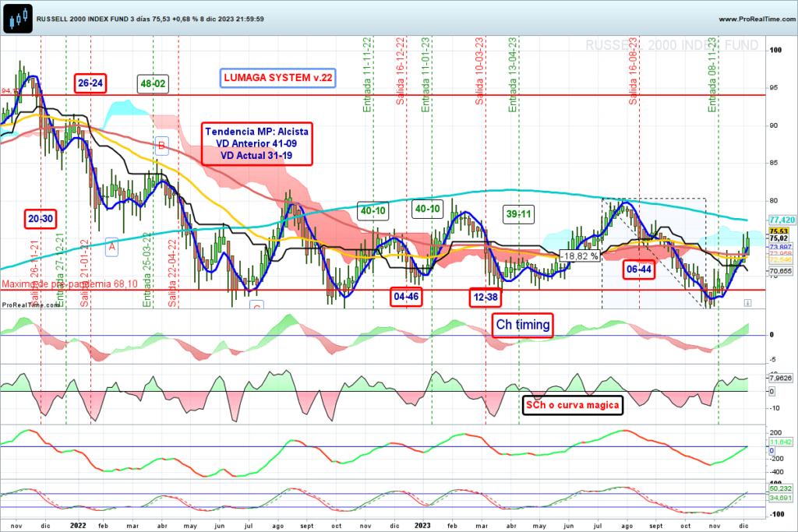
Task: Select the Maximo de pre-pandemia 68,10 text
Action: [69, 284]
